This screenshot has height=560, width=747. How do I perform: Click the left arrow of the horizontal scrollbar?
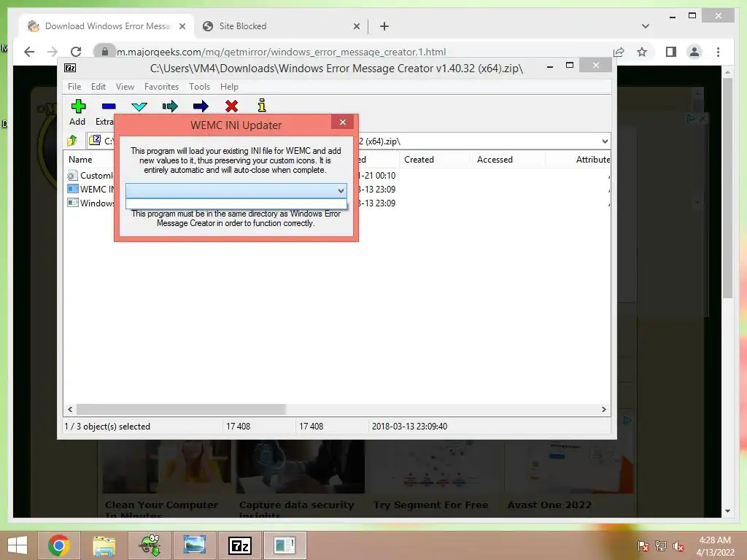click(x=70, y=410)
